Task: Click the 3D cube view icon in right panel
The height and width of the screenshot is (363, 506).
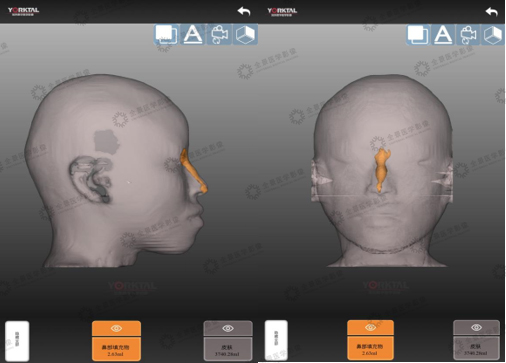Action: point(493,35)
